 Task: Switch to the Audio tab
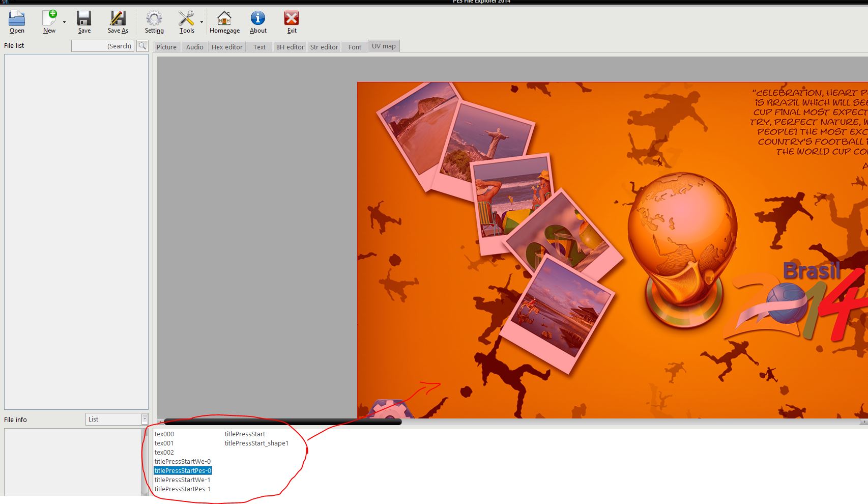coord(194,47)
